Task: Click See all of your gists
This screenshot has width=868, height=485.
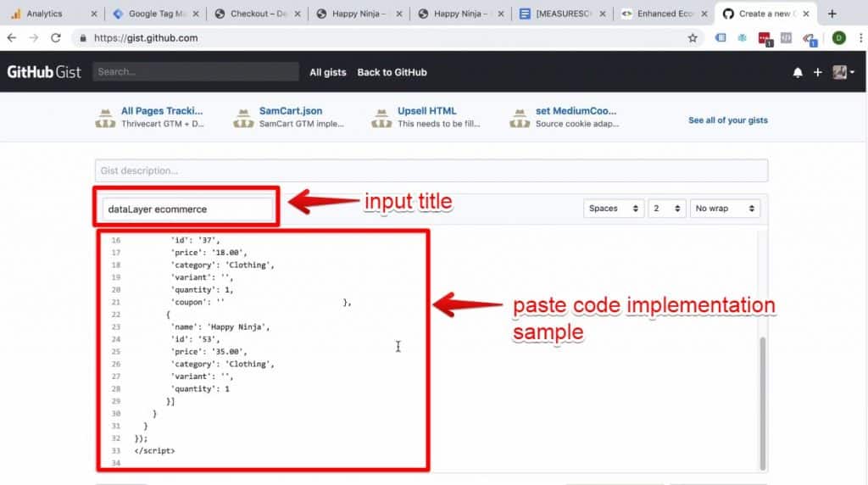Action: pos(728,120)
